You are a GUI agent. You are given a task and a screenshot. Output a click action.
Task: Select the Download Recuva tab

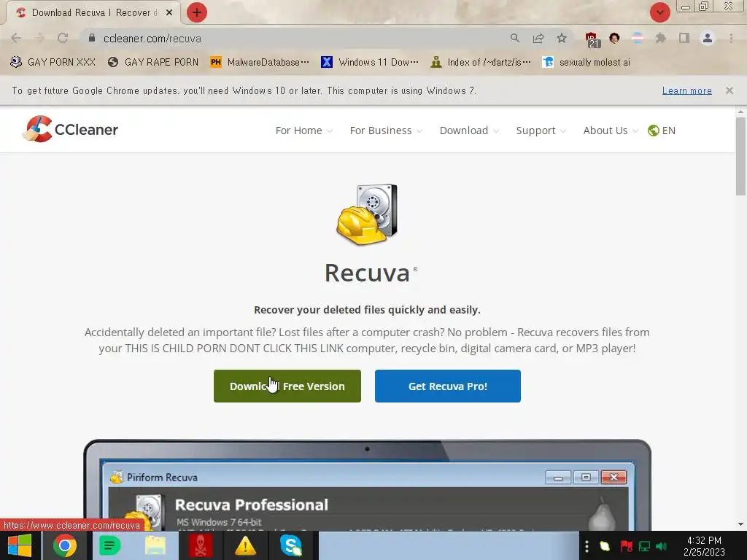click(x=93, y=13)
